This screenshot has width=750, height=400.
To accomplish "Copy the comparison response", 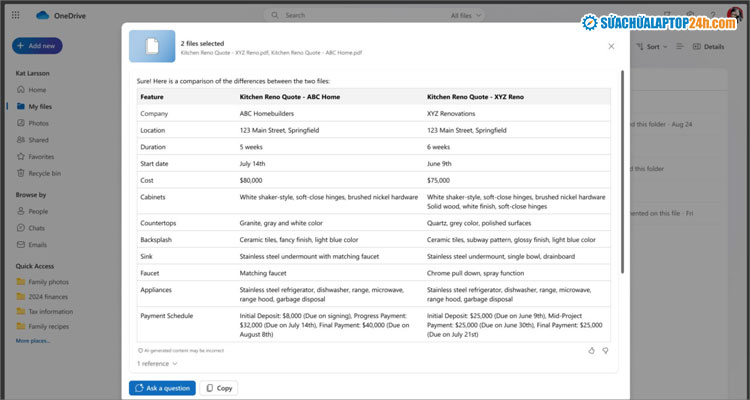I will (x=219, y=388).
